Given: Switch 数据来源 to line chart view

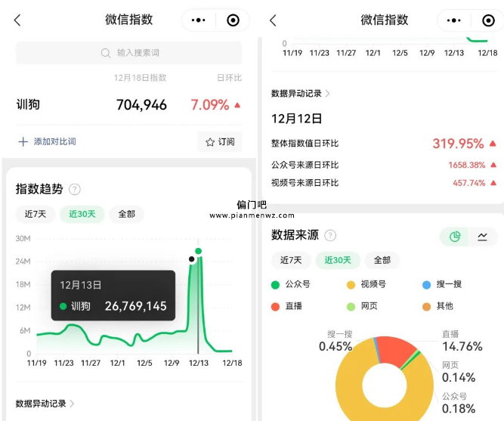Looking at the screenshot, I should 482,237.
